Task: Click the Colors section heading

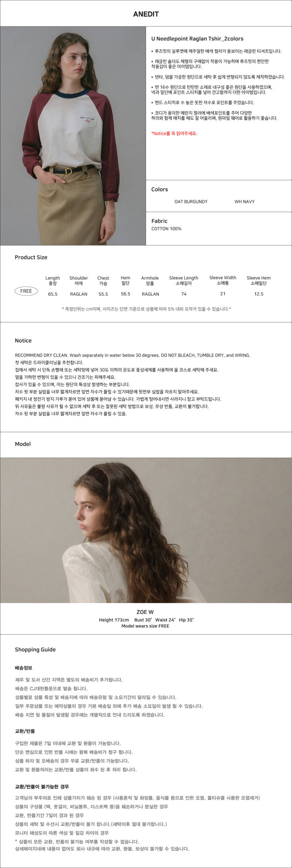Action: tap(160, 189)
